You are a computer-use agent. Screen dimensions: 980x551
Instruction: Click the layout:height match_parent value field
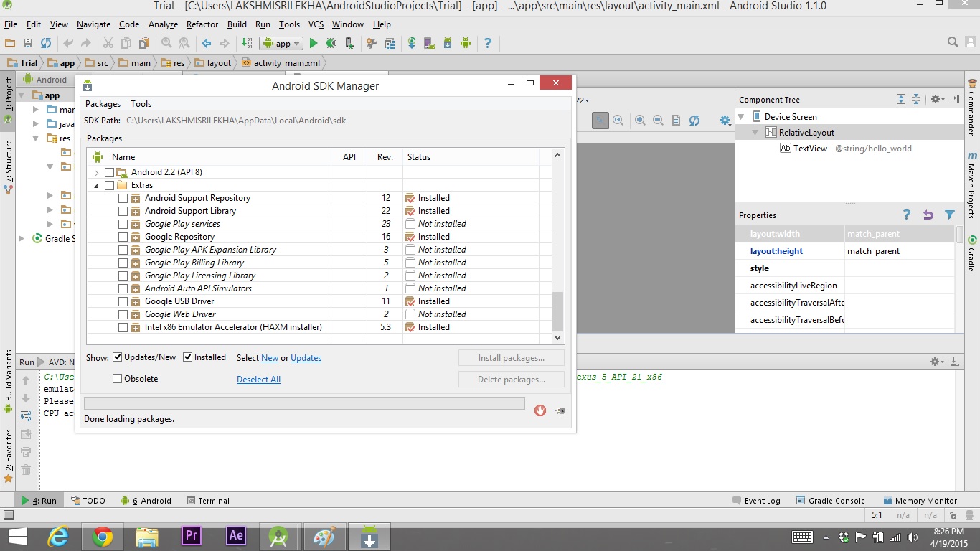click(899, 251)
